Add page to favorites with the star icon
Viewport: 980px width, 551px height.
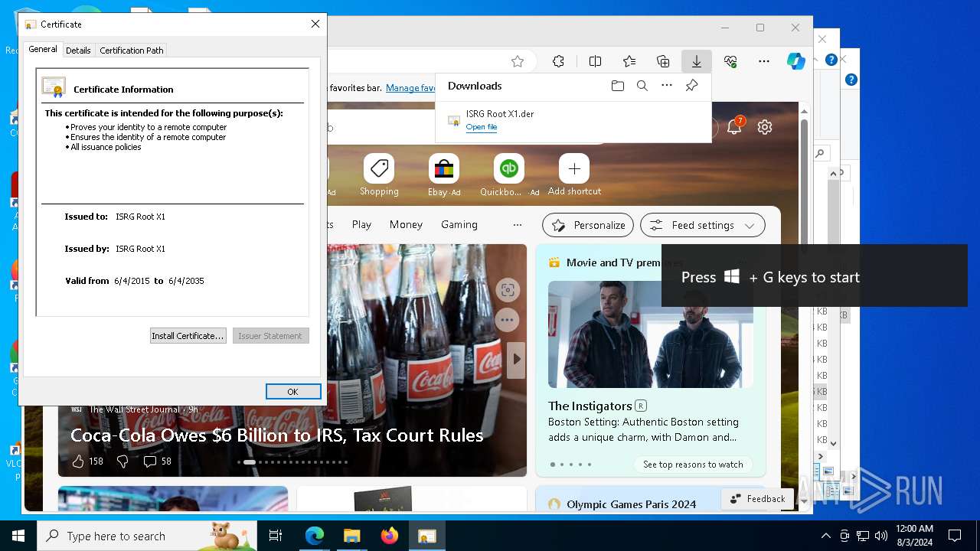(518, 61)
